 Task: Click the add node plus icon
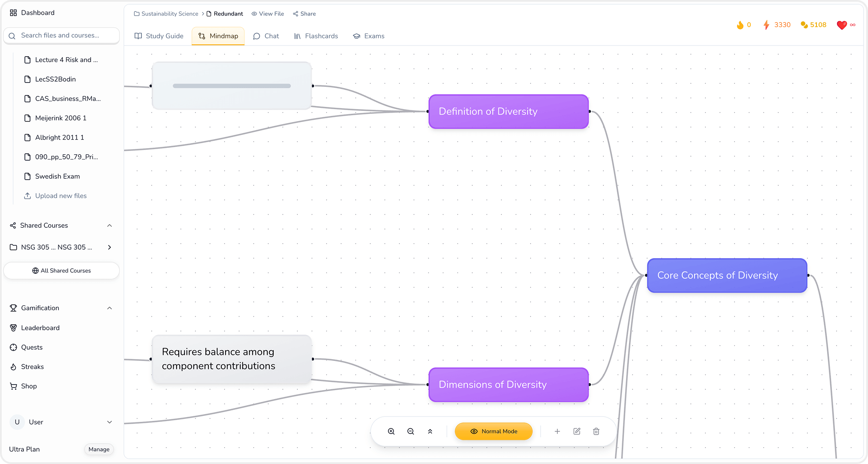(557, 431)
